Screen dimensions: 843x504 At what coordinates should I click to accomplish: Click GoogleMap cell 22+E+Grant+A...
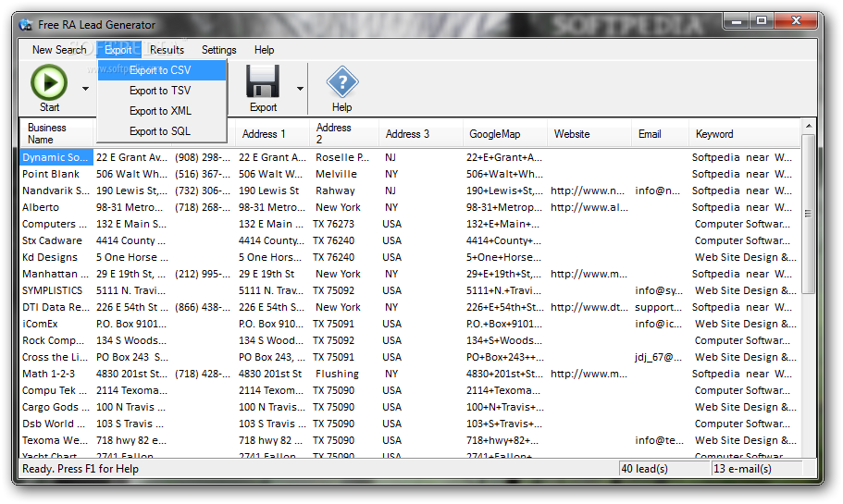[x=504, y=157]
